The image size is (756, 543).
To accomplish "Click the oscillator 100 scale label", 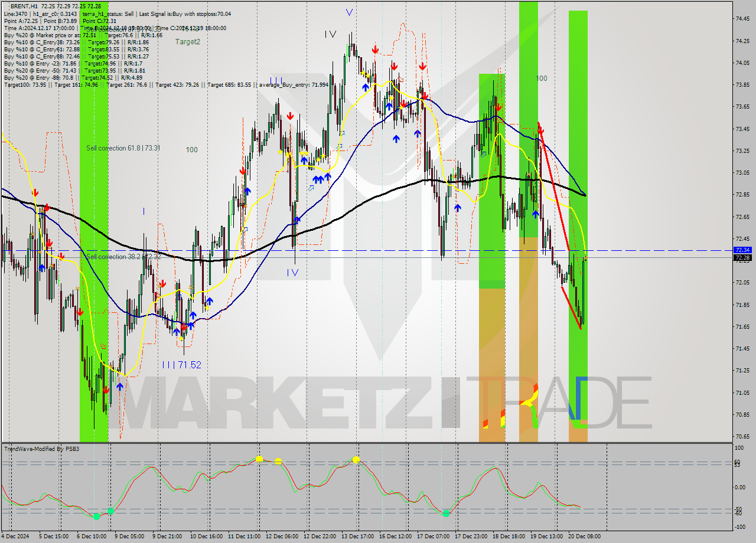I will click(739, 449).
